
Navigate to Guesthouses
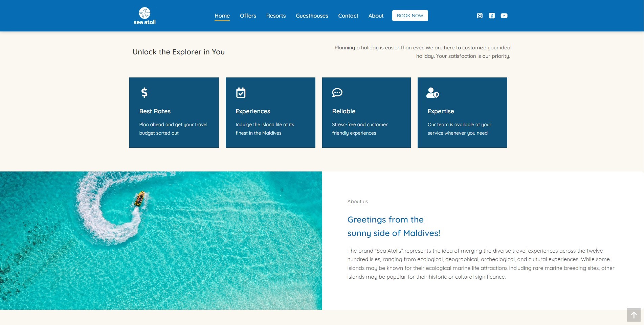[x=312, y=16]
